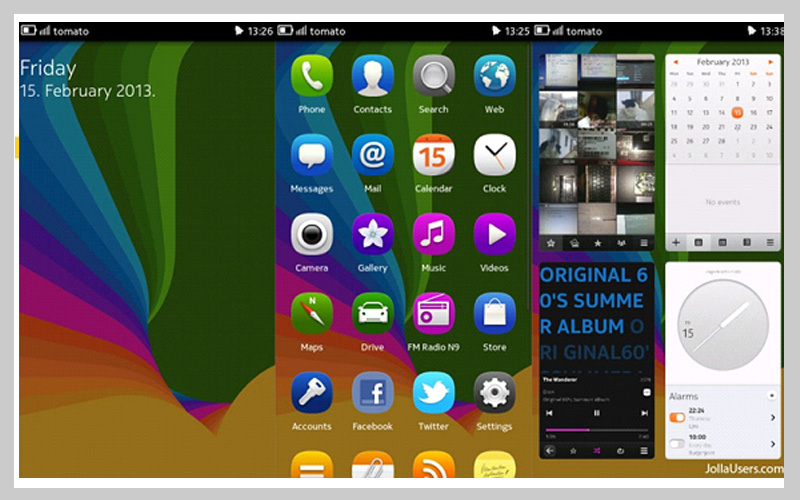This screenshot has width=800, height=500.
Task: Open the Maps app
Action: click(311, 314)
